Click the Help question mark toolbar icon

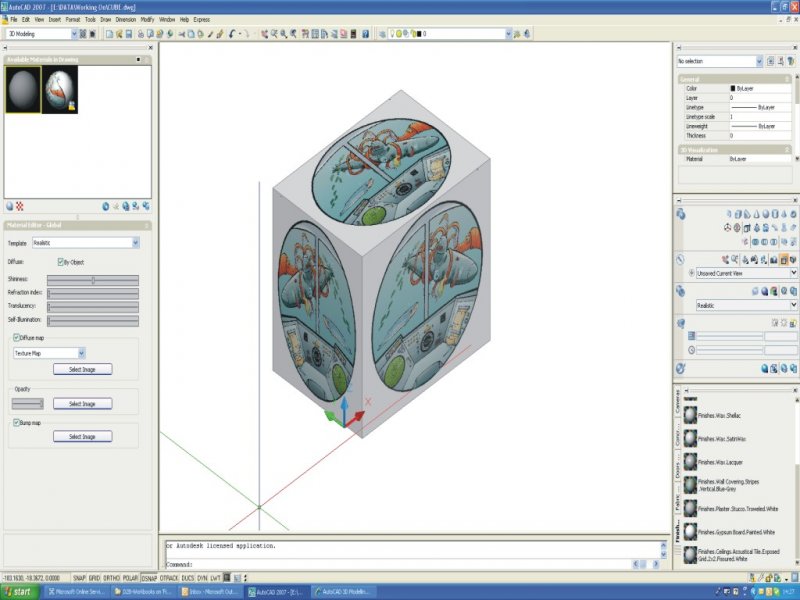click(365, 34)
